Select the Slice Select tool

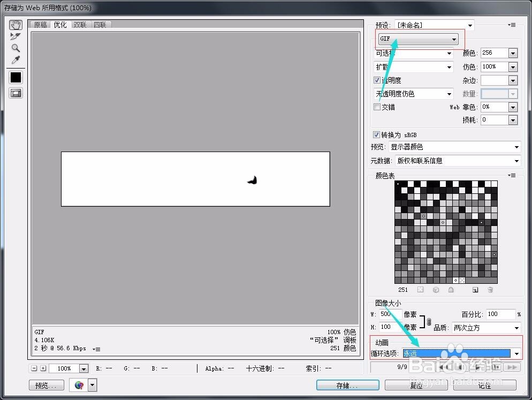coord(16,36)
